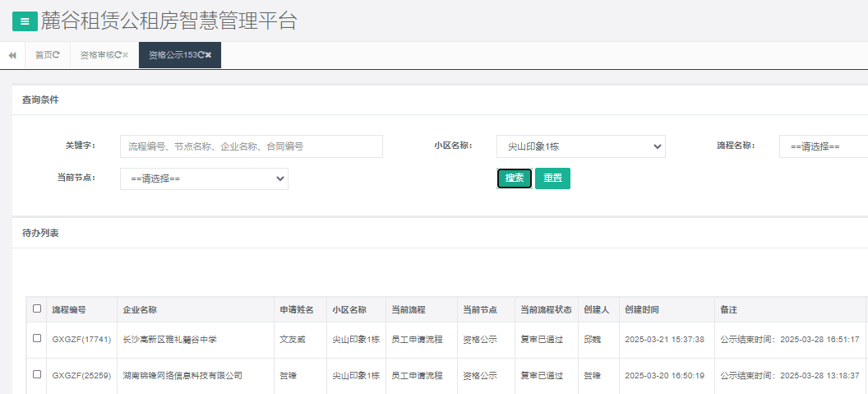Close the 资格公示153 tab
Viewport: 868px width, 394px height.
(209, 55)
